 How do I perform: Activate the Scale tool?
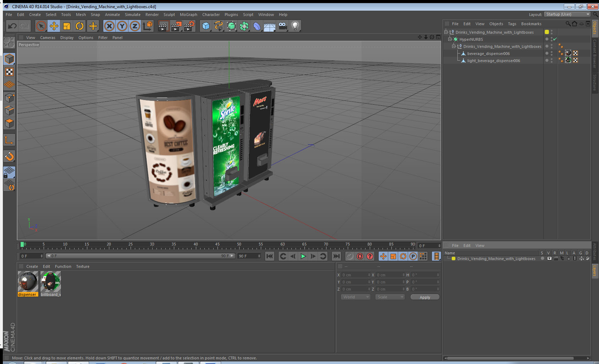(67, 26)
